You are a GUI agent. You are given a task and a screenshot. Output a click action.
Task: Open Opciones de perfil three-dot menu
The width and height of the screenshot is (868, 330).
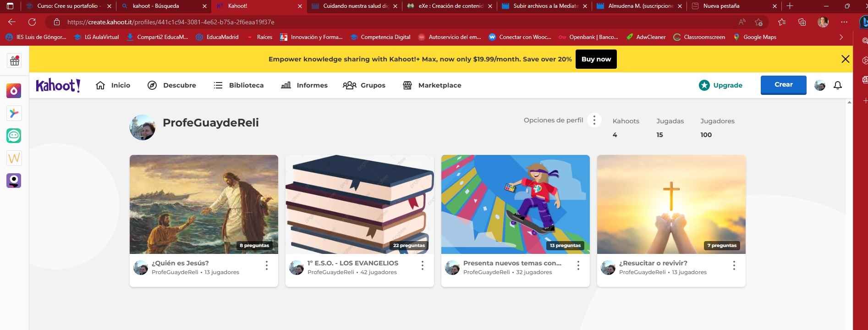(594, 120)
